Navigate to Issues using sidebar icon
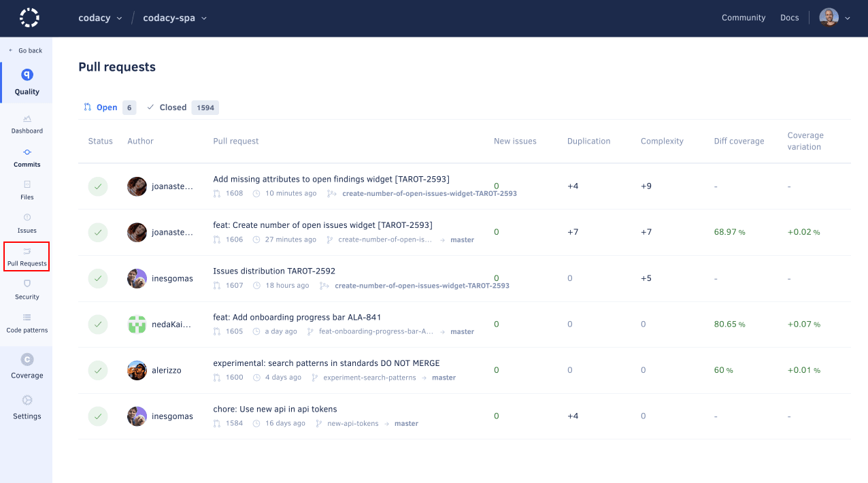Image resolution: width=868 pixels, height=483 pixels. pos(27,224)
